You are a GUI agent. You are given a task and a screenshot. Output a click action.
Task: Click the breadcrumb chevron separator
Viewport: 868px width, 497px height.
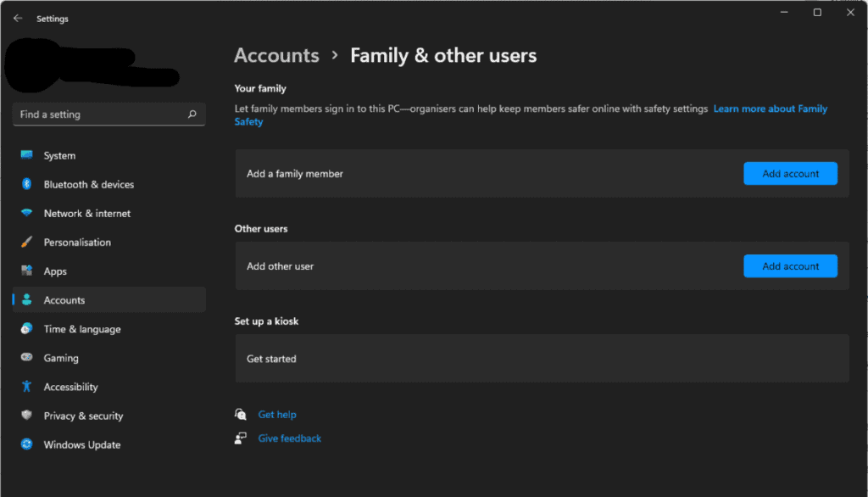coord(335,55)
